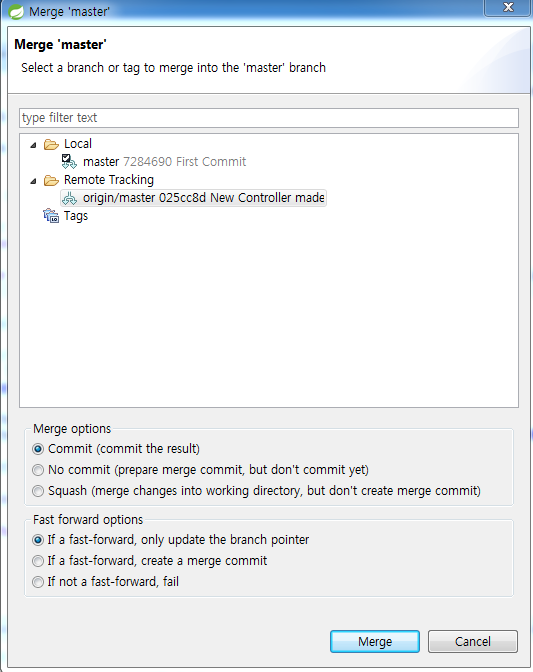Collapse the Local tree node
The image size is (533, 672).
point(33,145)
